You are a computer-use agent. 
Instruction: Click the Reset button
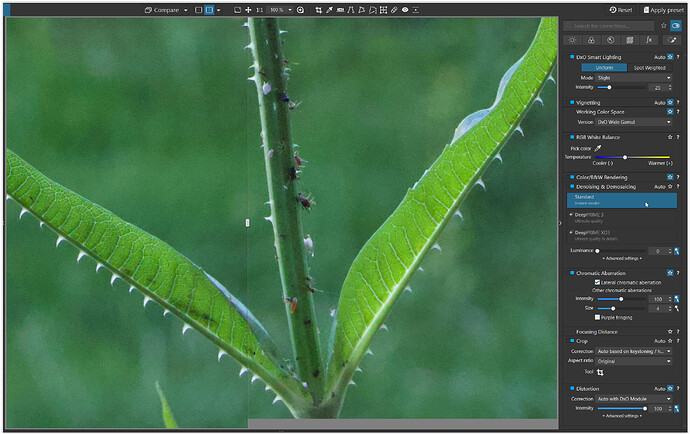(x=621, y=10)
